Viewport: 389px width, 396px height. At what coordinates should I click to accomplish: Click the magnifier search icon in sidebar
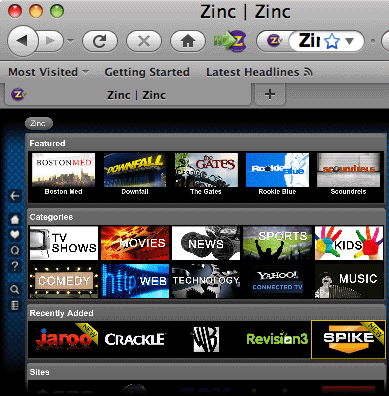click(14, 289)
